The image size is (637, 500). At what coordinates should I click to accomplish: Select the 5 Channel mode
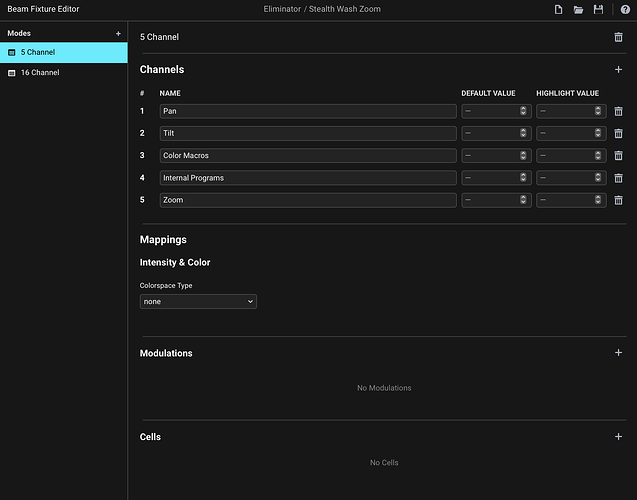pyautogui.click(x=64, y=52)
